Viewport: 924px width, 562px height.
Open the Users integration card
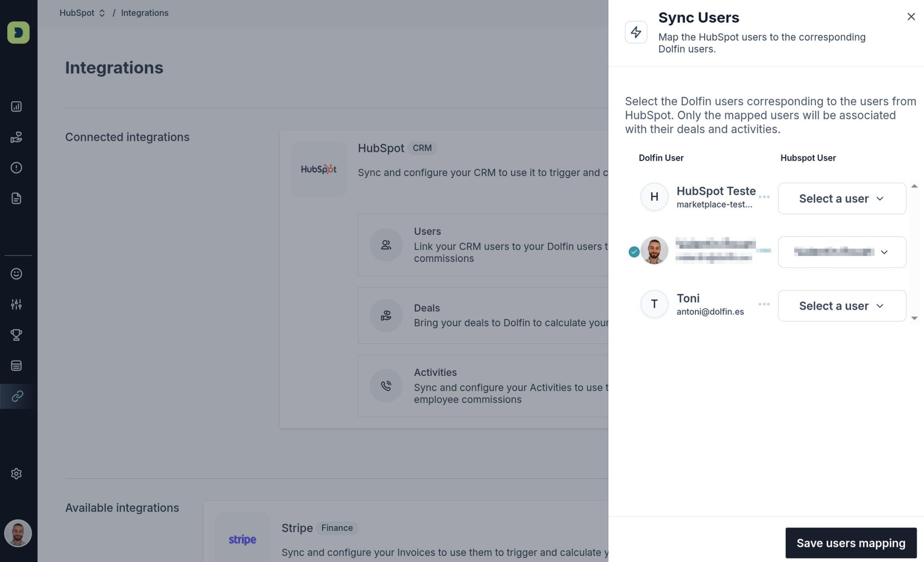(x=483, y=245)
